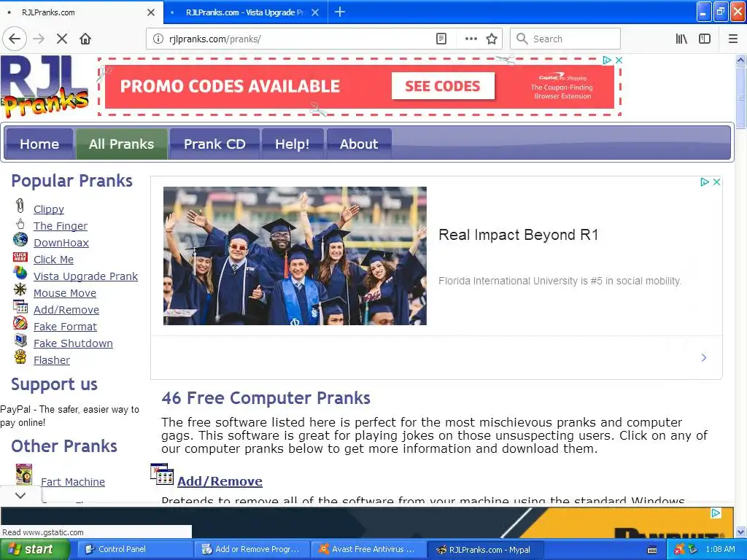Open the Windows start button
The image size is (747, 560).
click(x=34, y=549)
